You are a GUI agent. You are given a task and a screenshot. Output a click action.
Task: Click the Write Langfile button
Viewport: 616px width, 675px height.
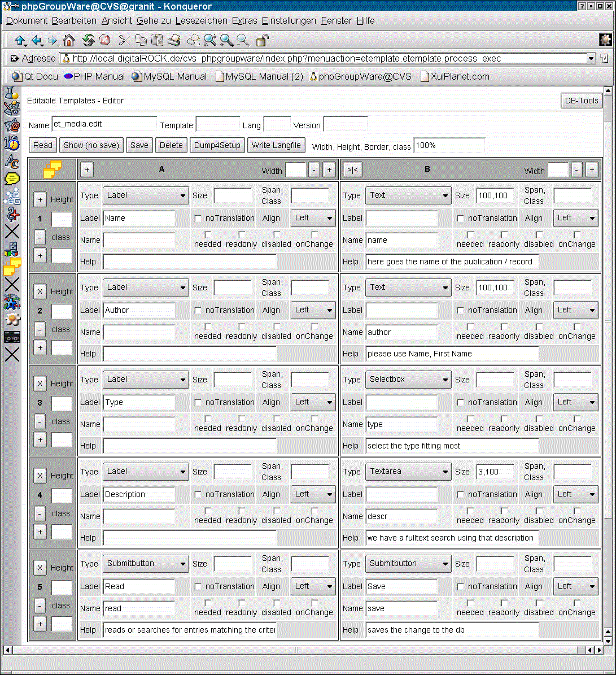tap(276, 146)
